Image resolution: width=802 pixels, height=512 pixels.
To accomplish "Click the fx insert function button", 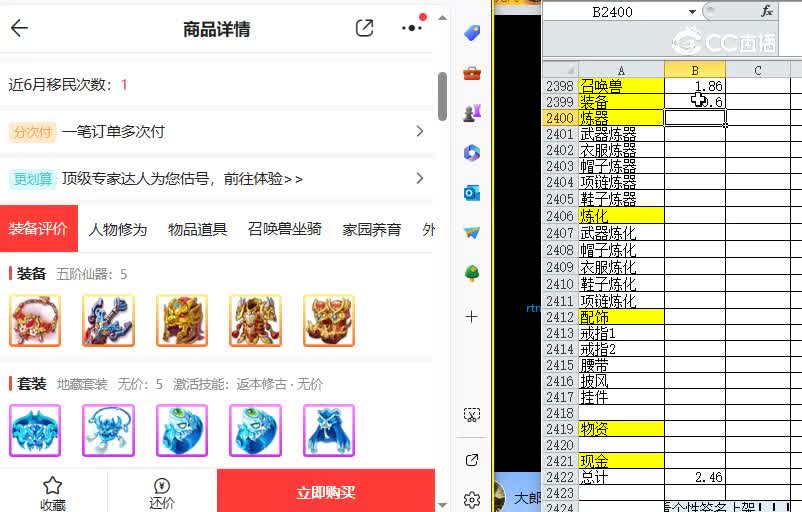I will (766, 11).
